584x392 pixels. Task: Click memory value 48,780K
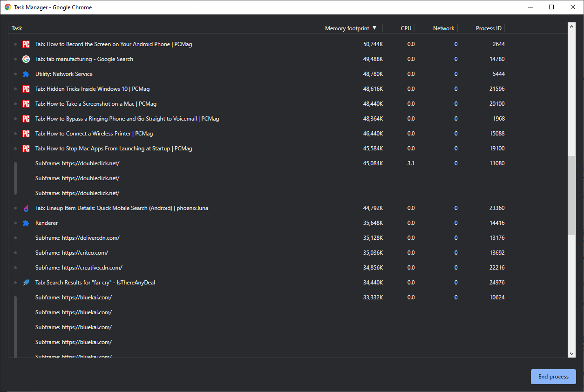(373, 74)
